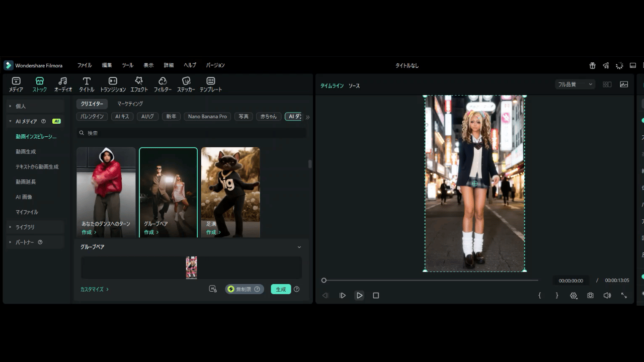Enter fullscreen preview with the expand arrows
Viewport: 644px width, 362px height.
point(624,296)
